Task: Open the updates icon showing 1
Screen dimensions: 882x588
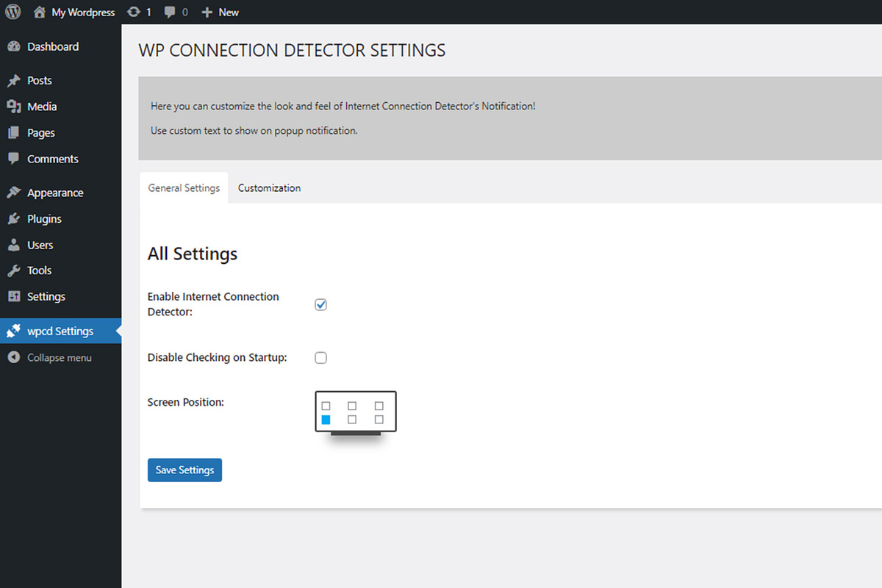Action: tap(134, 12)
